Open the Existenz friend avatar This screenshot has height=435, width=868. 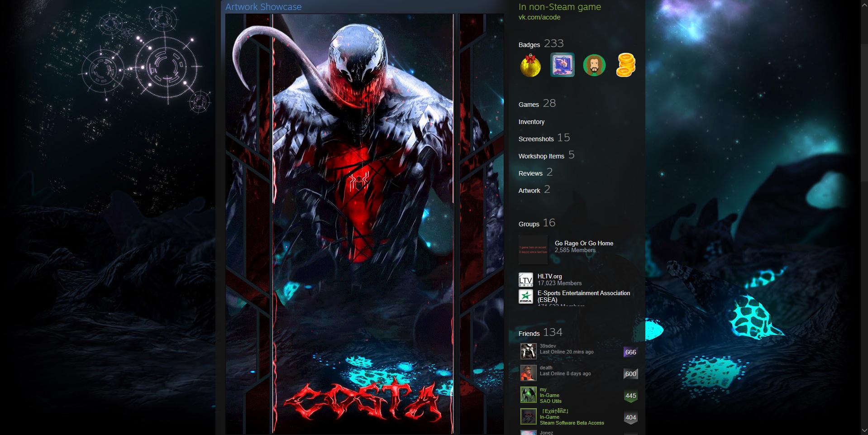(528, 416)
